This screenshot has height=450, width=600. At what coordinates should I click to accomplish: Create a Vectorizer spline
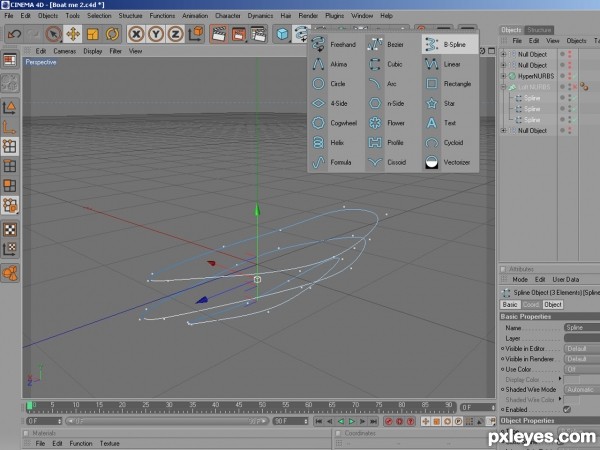(x=448, y=162)
